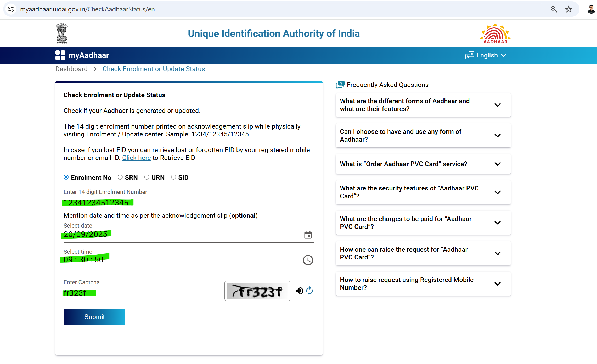Click the myAadhaar grid logo
This screenshot has width=597, height=364.
point(60,55)
